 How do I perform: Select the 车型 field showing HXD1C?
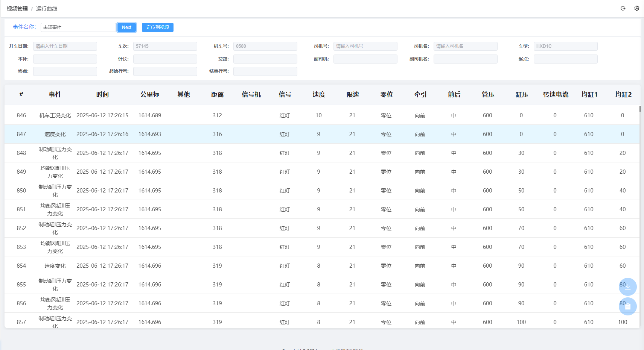[565, 46]
